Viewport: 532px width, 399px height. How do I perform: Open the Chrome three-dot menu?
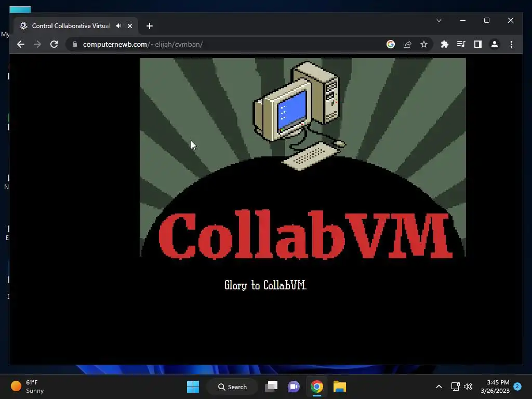point(511,44)
